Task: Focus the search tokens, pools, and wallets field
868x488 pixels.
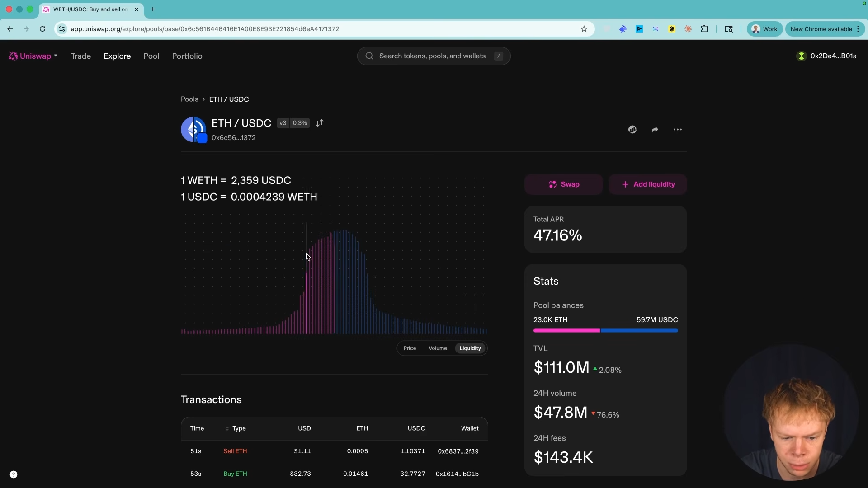Action: point(434,56)
